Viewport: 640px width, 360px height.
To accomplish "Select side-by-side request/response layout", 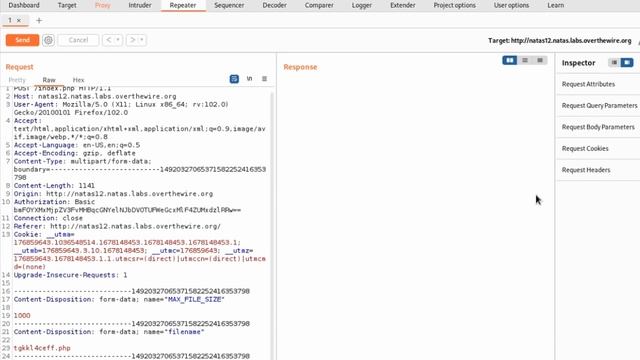I will [510, 60].
